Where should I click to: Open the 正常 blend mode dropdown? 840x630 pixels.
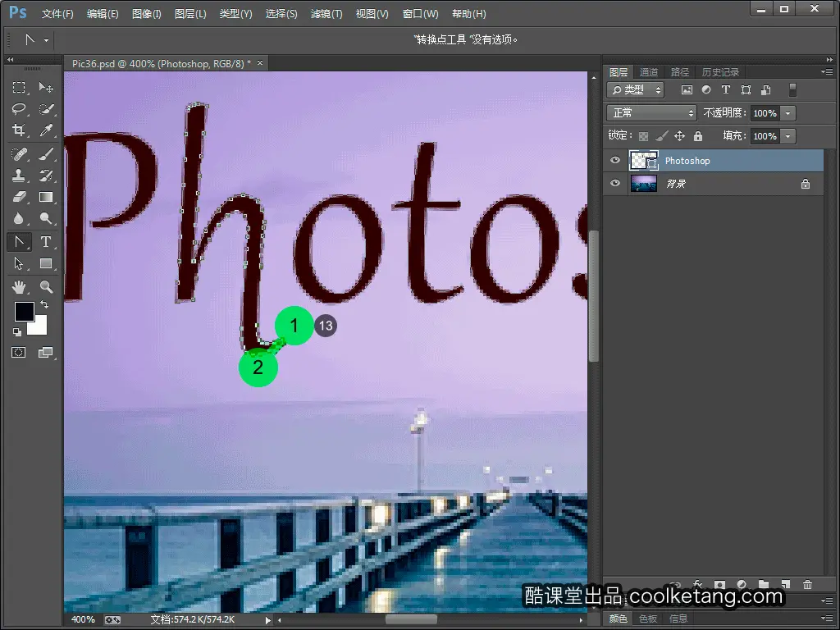click(651, 113)
